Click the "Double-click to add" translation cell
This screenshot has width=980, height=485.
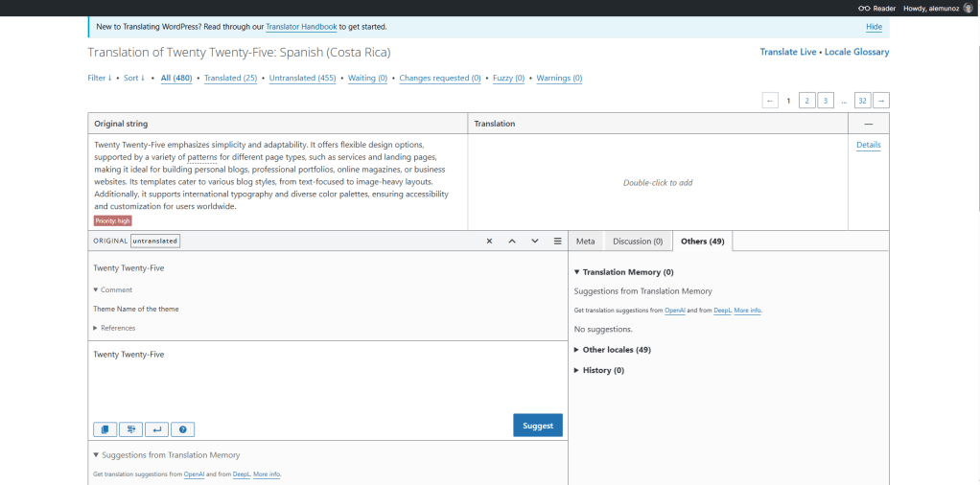(658, 183)
